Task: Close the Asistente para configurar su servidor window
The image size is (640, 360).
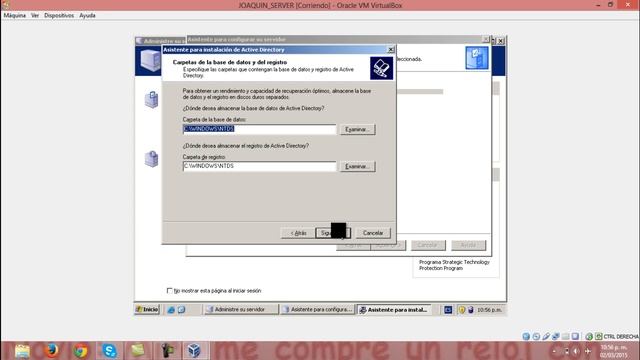Action: (x=486, y=39)
